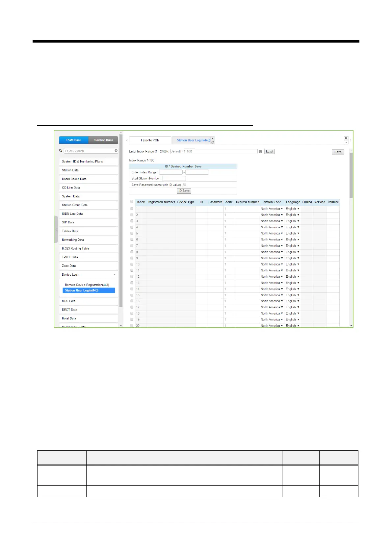This screenshot has height=554, width=392.
Task: Click the main Enter Index Range input field
Action: (214, 151)
